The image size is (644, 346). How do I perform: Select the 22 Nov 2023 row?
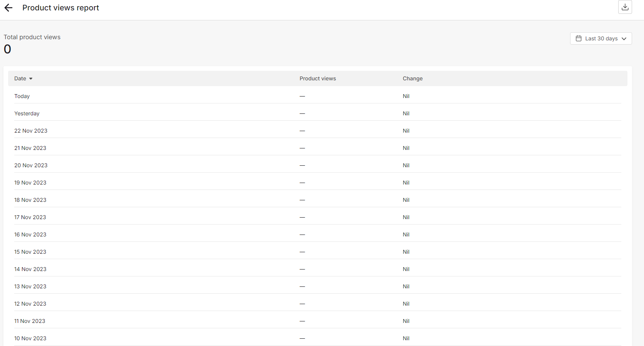tap(318, 131)
